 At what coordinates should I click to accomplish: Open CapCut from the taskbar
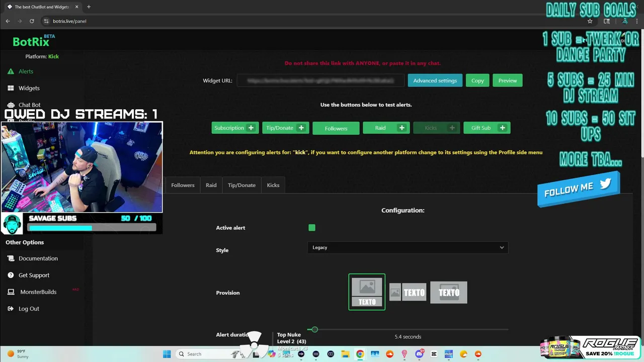(x=434, y=354)
